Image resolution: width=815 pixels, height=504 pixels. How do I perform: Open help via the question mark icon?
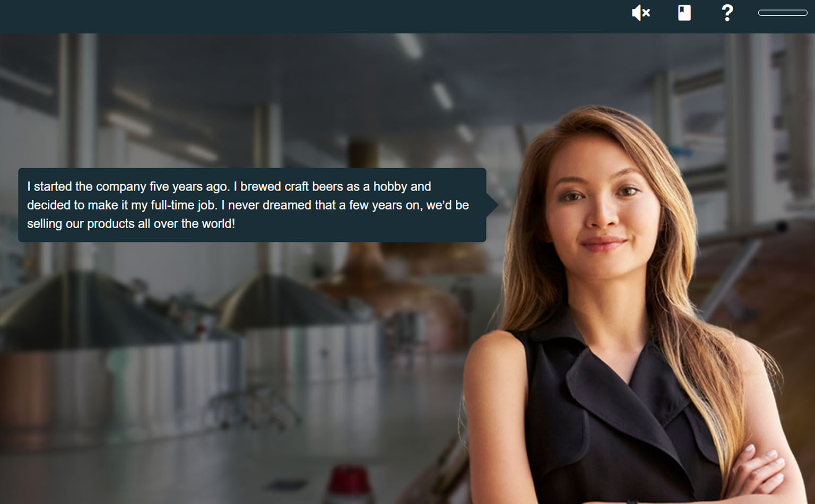click(727, 13)
